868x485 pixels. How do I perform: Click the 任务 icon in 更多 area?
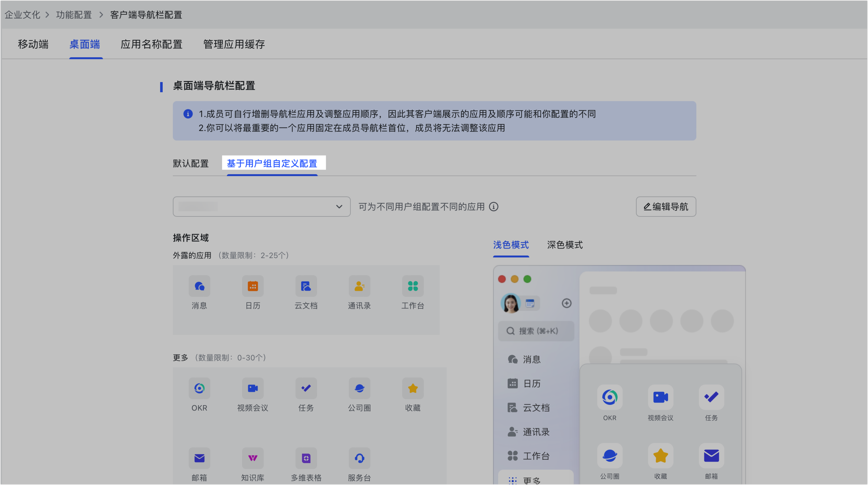(306, 388)
